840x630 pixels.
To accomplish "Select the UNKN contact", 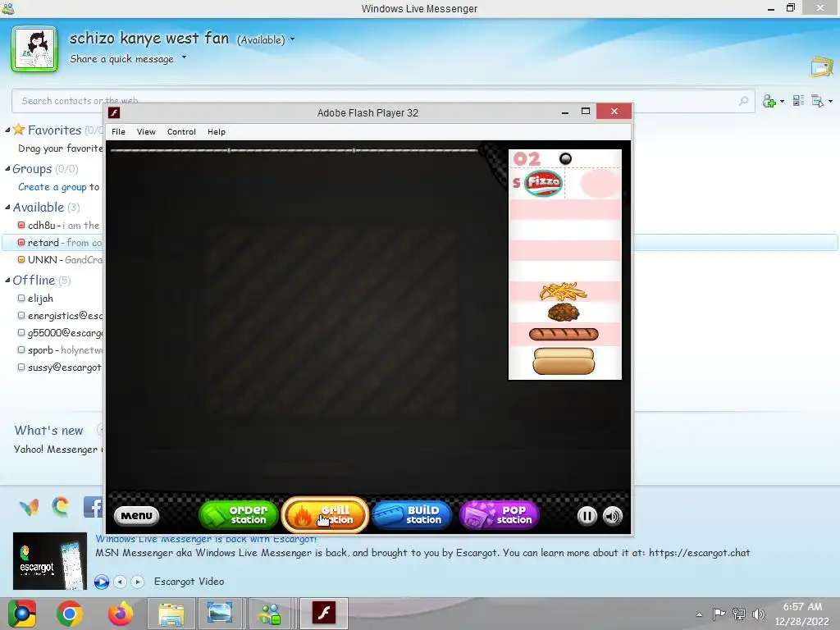I will [59, 260].
